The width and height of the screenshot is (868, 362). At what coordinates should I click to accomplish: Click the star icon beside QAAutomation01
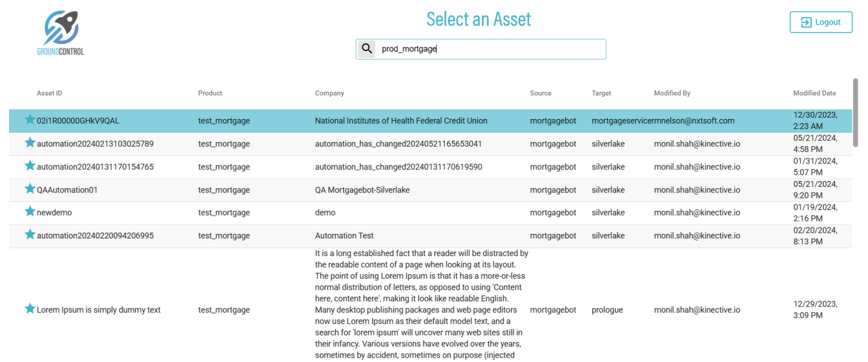tap(30, 189)
